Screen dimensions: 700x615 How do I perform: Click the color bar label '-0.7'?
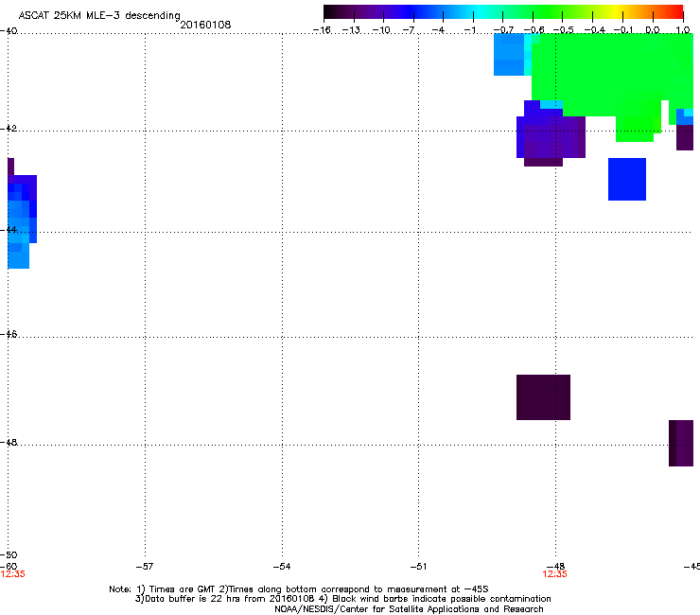pyautogui.click(x=503, y=30)
